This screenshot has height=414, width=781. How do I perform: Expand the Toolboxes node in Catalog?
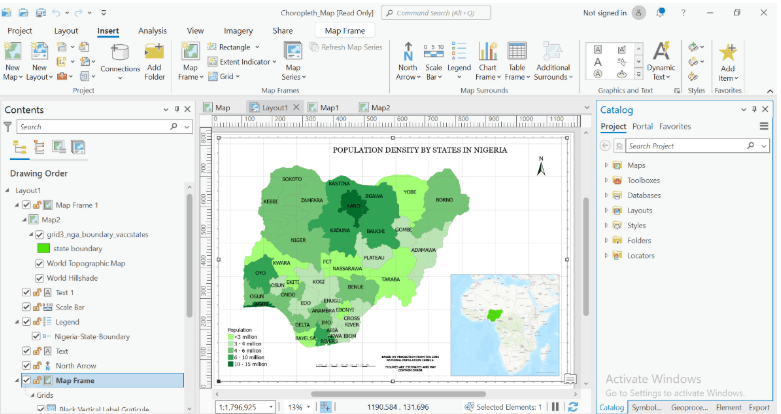click(606, 180)
